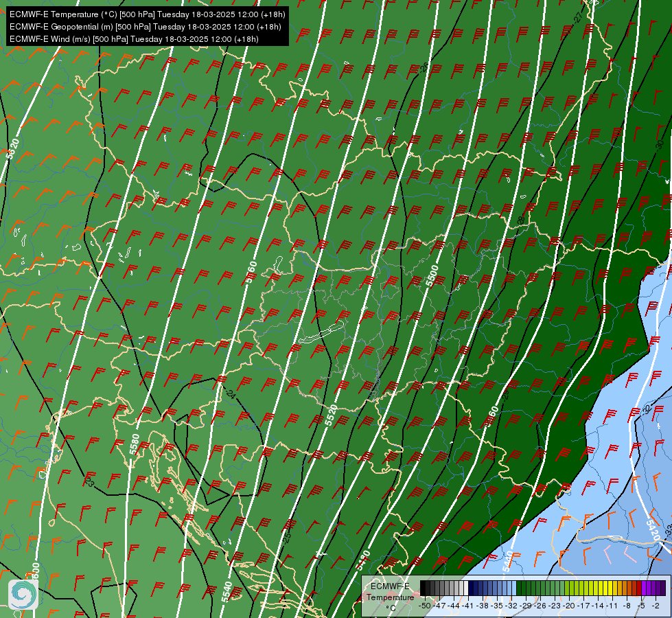
Task: Click the swirl logo icon in the bottom-left corner
Action: pos(23,594)
